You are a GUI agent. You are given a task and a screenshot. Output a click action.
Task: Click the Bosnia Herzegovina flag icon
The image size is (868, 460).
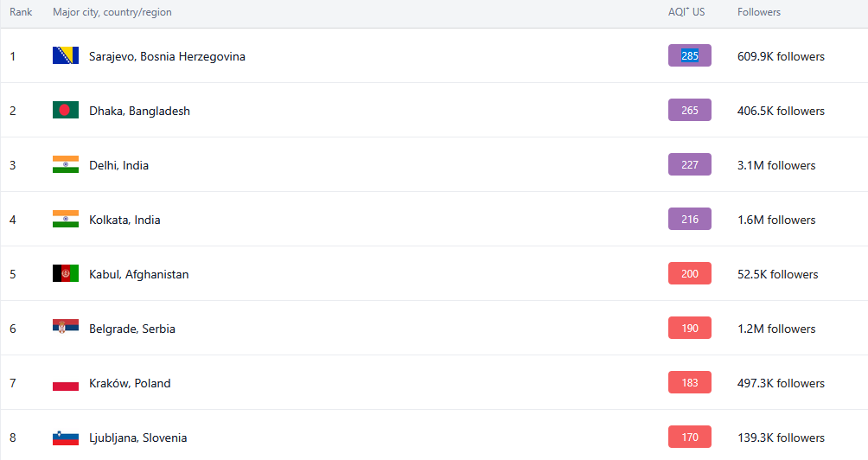click(66, 56)
